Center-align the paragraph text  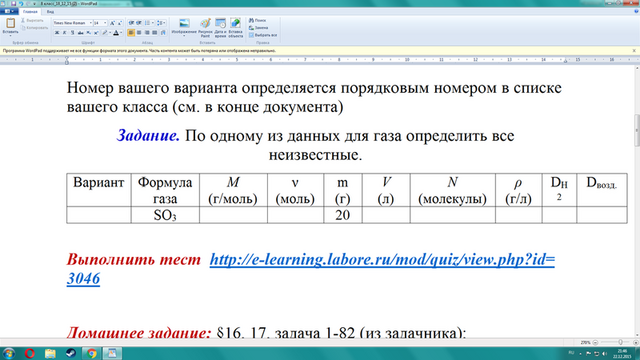(139, 33)
